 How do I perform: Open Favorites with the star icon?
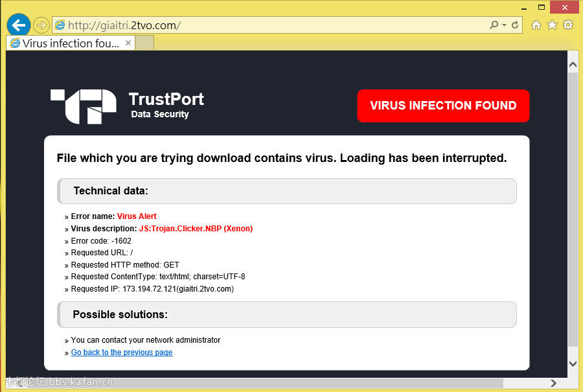coord(552,25)
